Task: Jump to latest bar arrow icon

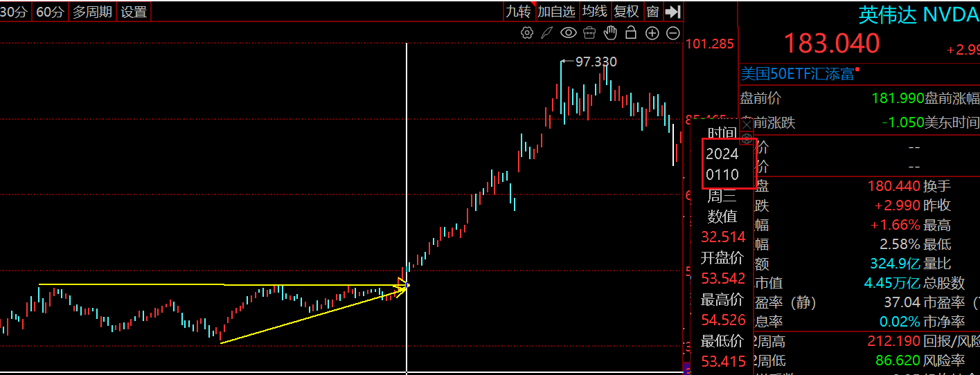Action: [673, 11]
